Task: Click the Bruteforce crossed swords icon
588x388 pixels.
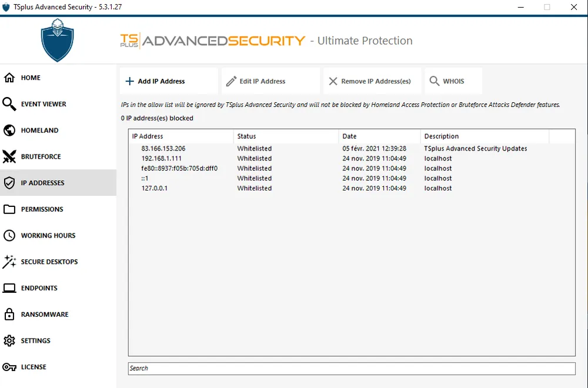Action: (9, 156)
